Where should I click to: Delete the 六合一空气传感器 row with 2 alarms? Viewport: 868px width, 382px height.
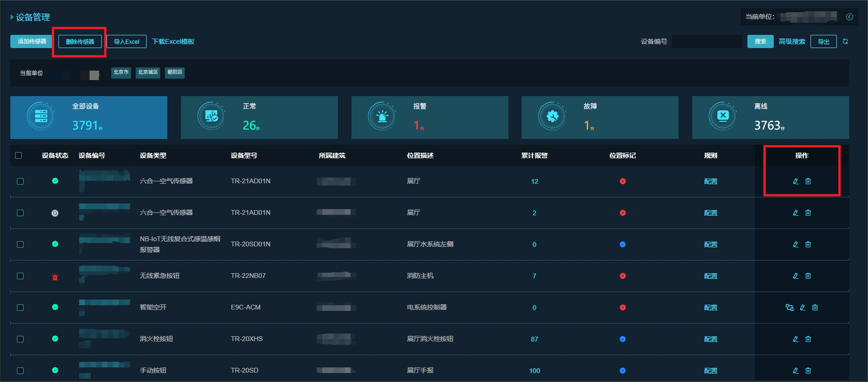click(808, 213)
